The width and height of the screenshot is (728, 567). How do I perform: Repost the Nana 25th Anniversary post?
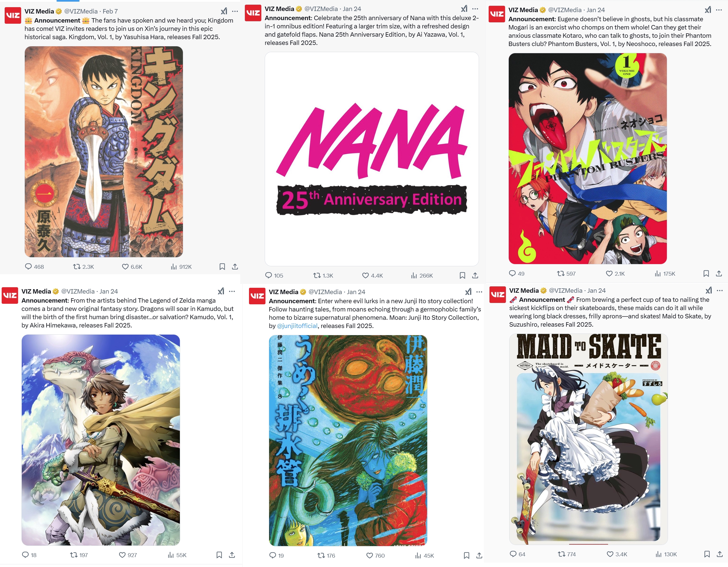click(x=323, y=275)
